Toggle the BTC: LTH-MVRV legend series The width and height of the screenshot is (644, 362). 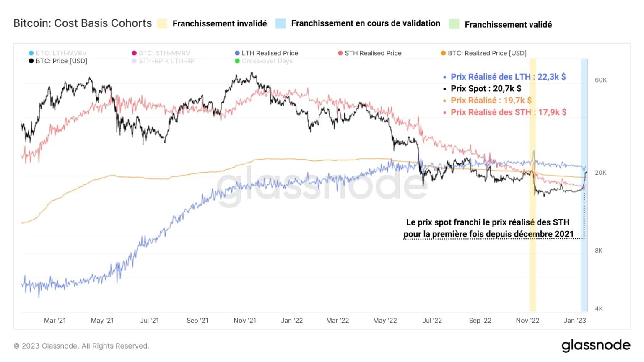(57, 53)
